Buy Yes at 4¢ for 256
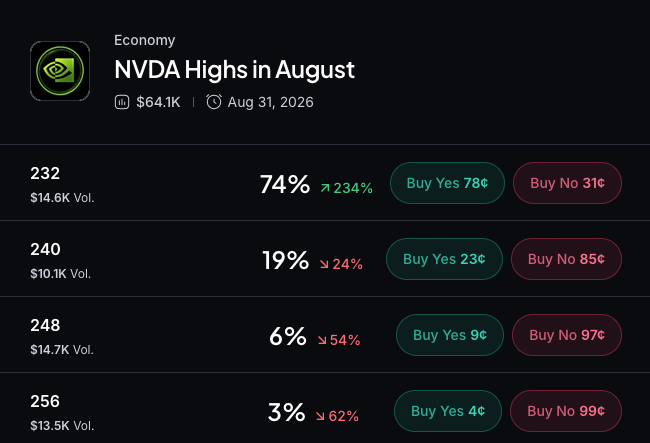The height and width of the screenshot is (443, 650). point(448,411)
